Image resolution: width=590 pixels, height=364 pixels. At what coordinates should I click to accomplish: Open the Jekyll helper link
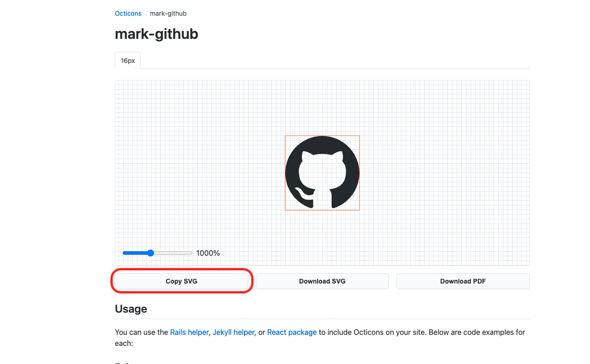click(233, 332)
